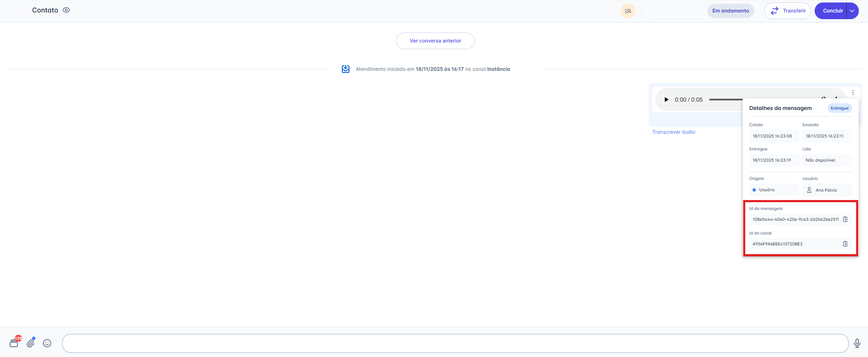The height and width of the screenshot is (357, 868).
Task: Open the message options three-dot menu
Action: pyautogui.click(x=853, y=92)
